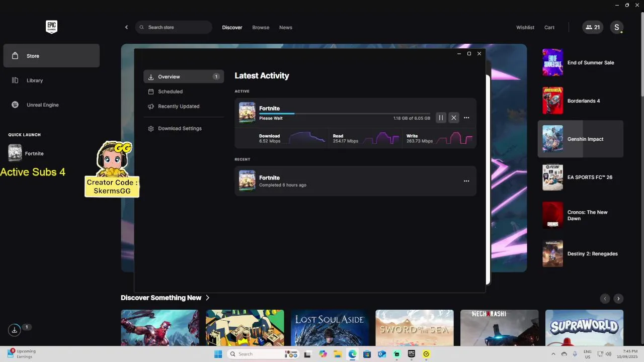The image size is (644, 362).
Task: Pause the Fortnite download
Action: coord(441,118)
